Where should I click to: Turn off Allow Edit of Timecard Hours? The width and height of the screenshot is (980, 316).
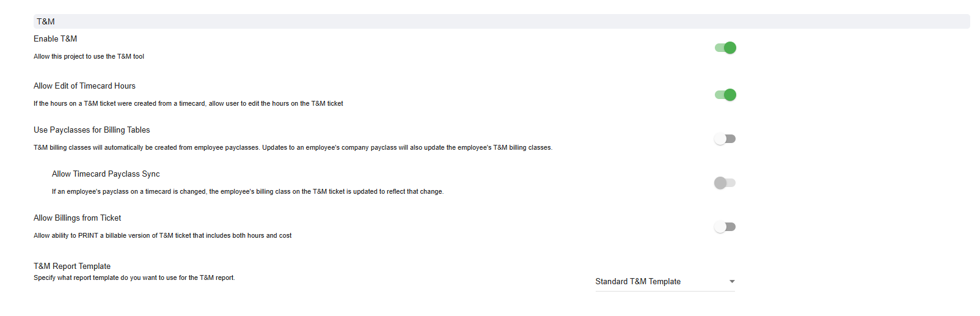(725, 95)
